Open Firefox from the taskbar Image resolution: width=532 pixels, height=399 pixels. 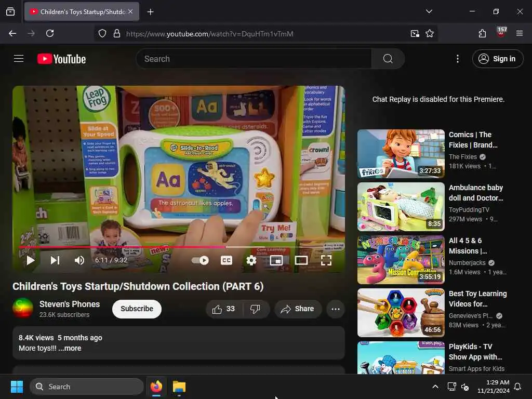(156, 387)
